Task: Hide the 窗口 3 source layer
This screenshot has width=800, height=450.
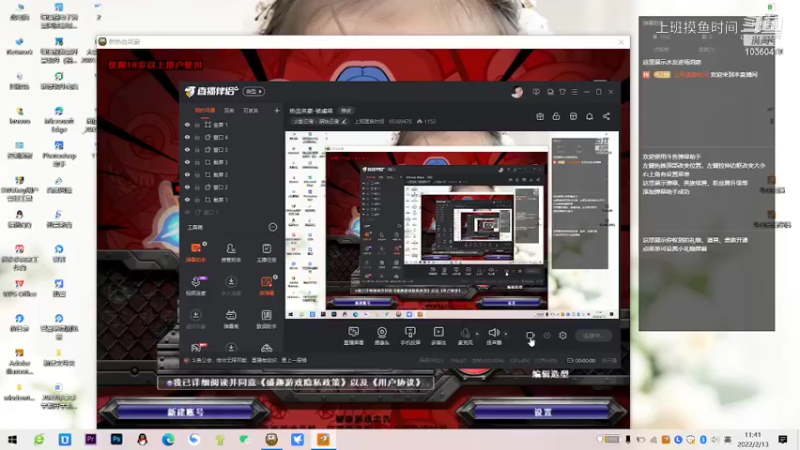Action: [x=187, y=149]
